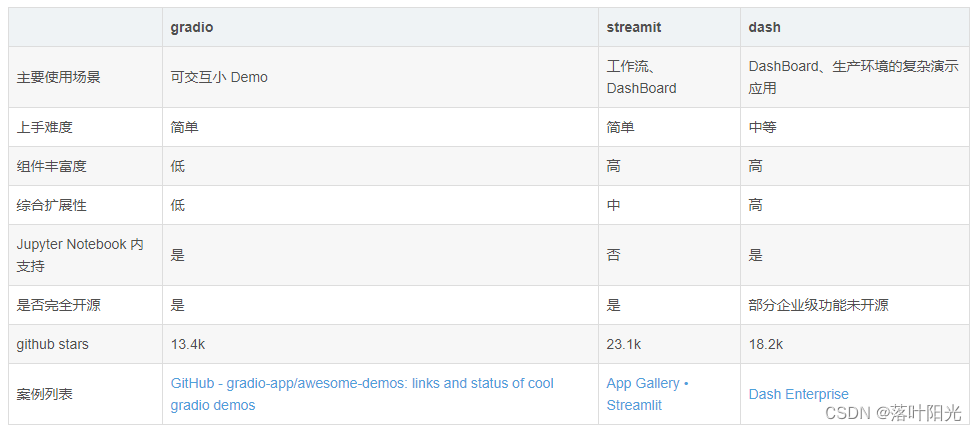Select the dash column header
The width and height of the screenshot is (977, 431).
tap(765, 27)
